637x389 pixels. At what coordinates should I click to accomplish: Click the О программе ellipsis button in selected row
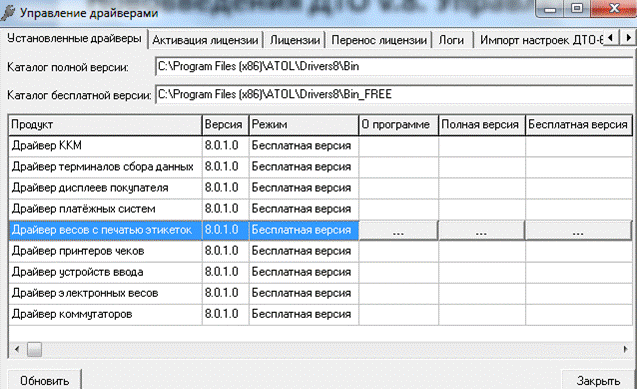tap(398, 231)
